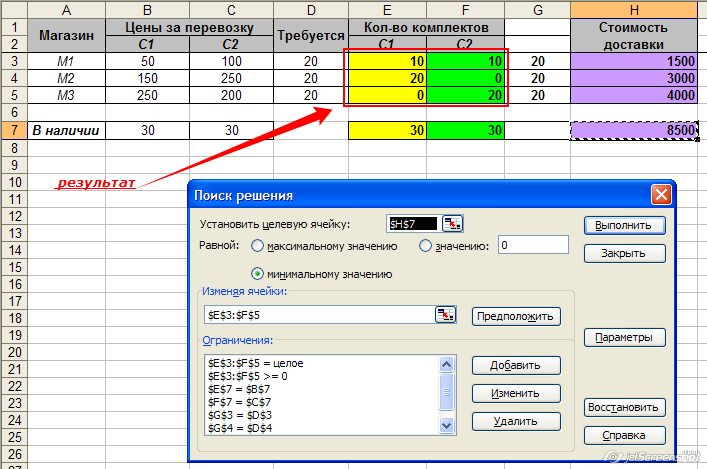The height and width of the screenshot is (469, 707).
Task: Click green cell with value 20 in M3 row
Action: point(465,95)
